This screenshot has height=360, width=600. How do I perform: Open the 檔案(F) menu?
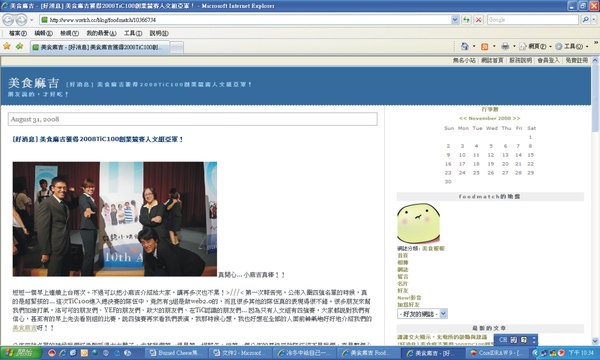18,34
